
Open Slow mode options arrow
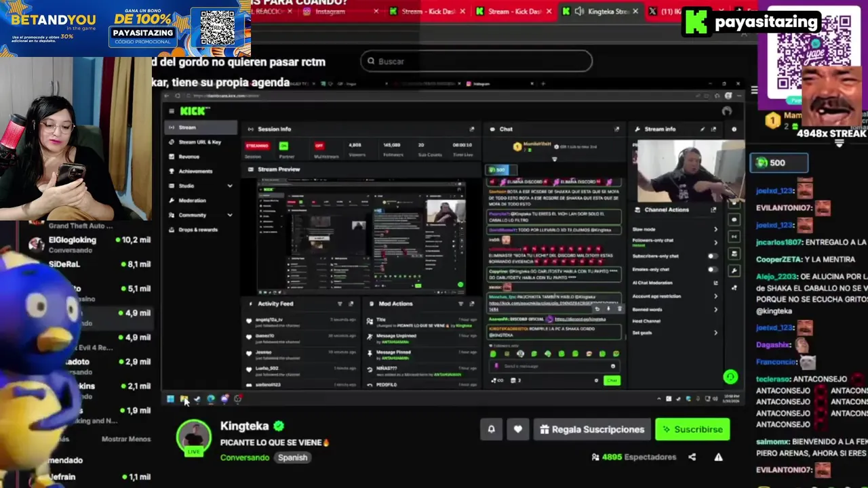715,229
